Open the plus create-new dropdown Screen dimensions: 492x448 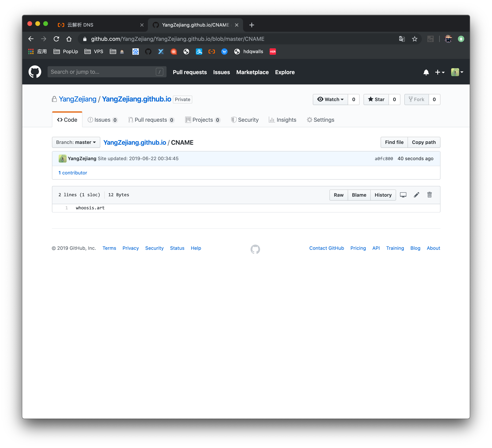(440, 72)
